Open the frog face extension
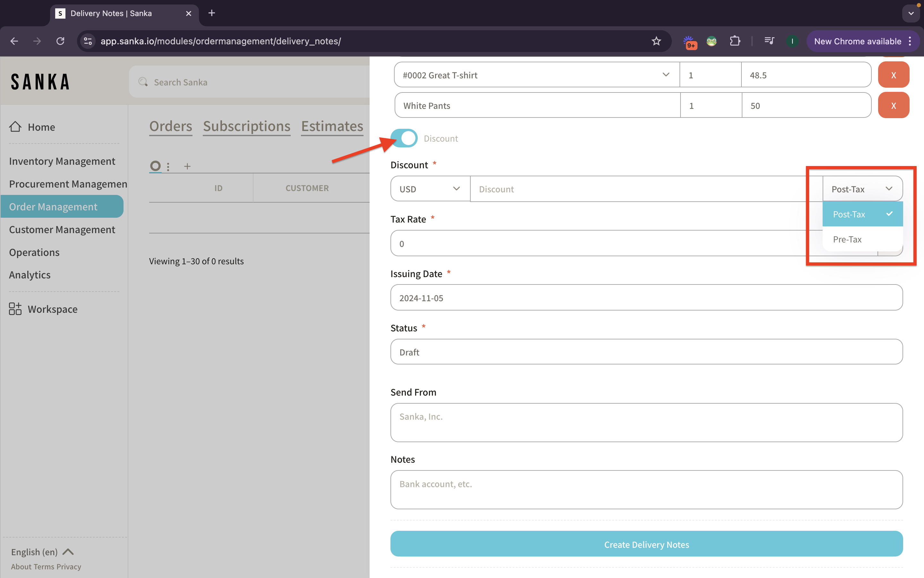The image size is (924, 578). 711,41
